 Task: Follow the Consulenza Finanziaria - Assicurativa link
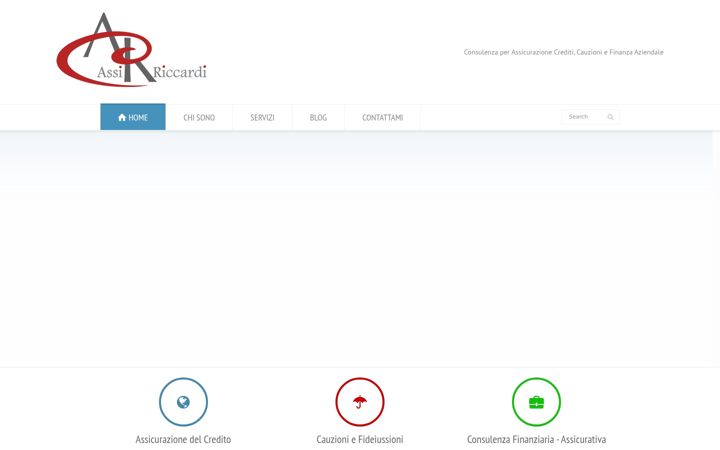pos(536,439)
